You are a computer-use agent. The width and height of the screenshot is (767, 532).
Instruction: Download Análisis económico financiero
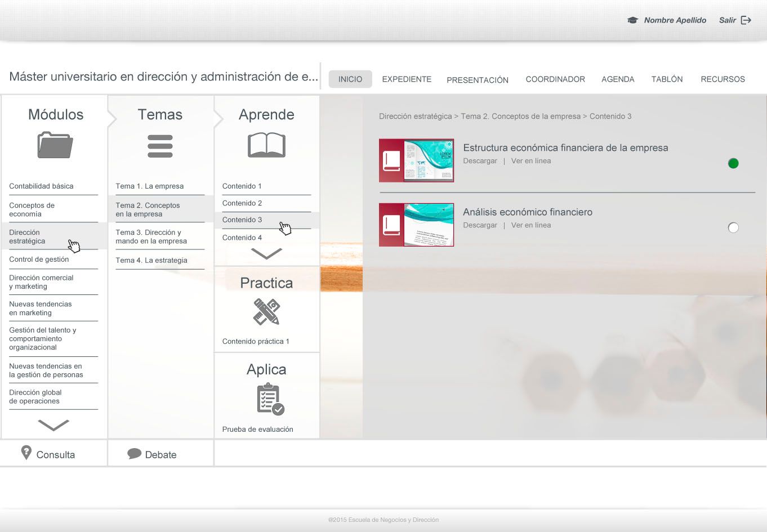480,225
